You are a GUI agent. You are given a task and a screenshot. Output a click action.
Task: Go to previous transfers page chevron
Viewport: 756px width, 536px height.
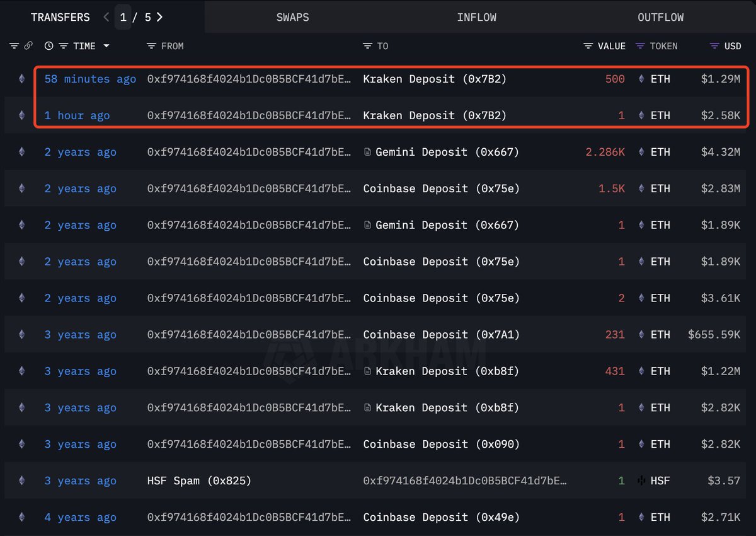106,17
